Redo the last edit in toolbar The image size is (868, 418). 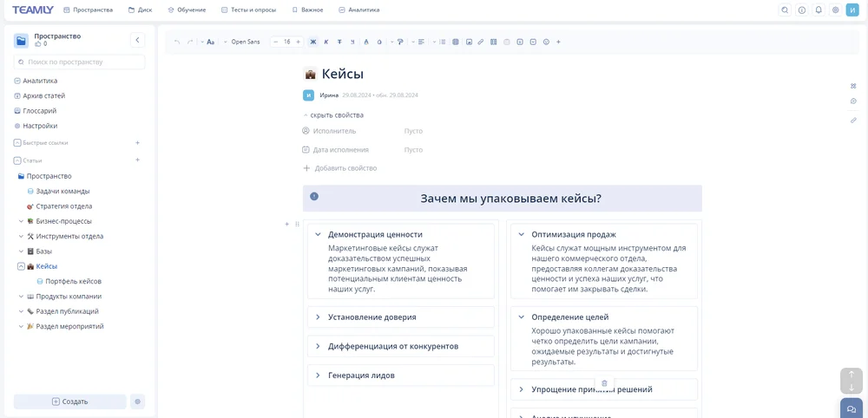(x=190, y=42)
